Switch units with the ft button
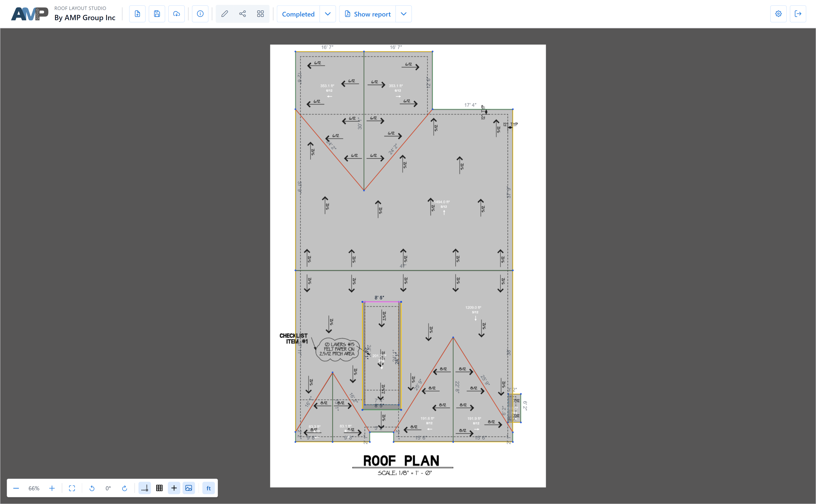Viewport: 816px width, 504px height. click(209, 488)
